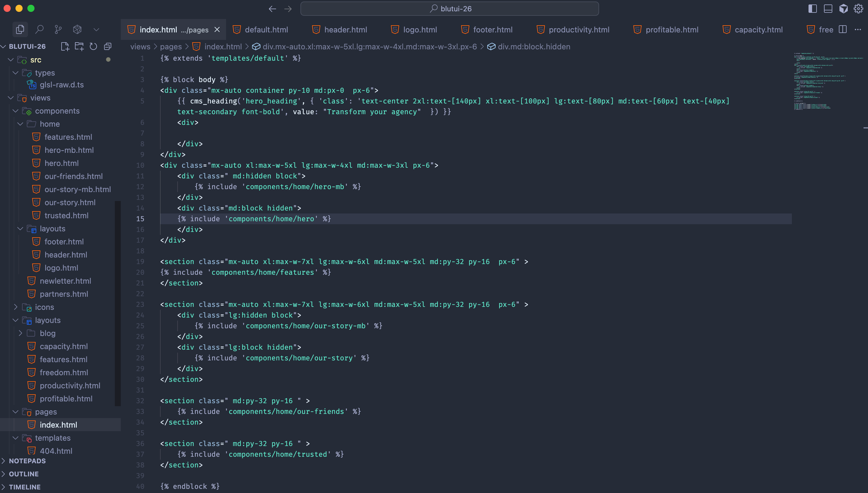The height and width of the screenshot is (493, 868).
Task: Click the pages breadcrumb segment
Action: [171, 46]
